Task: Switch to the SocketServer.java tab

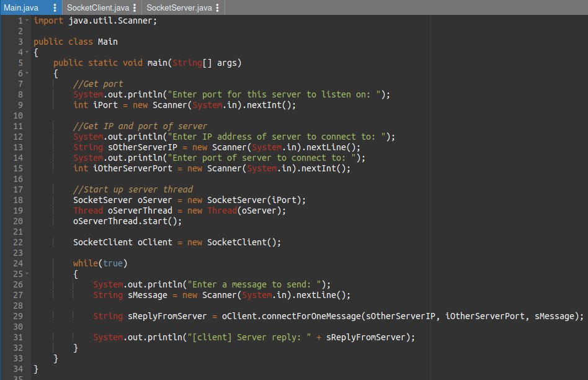Action: point(179,7)
